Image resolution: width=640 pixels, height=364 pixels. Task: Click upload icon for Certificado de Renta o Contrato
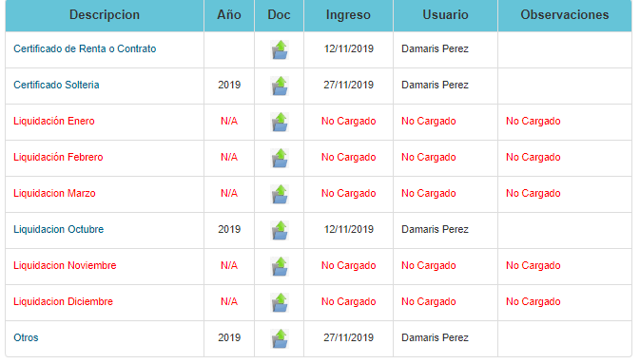click(x=280, y=49)
